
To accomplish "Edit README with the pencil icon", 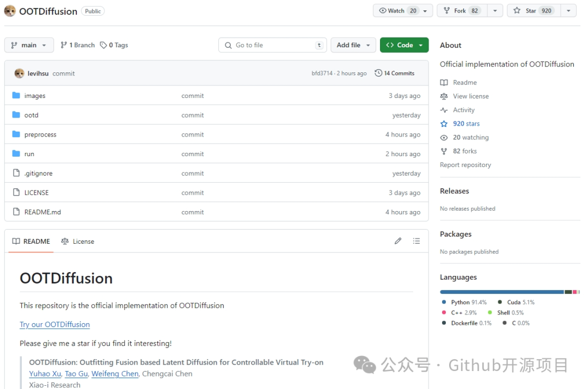I will [398, 241].
